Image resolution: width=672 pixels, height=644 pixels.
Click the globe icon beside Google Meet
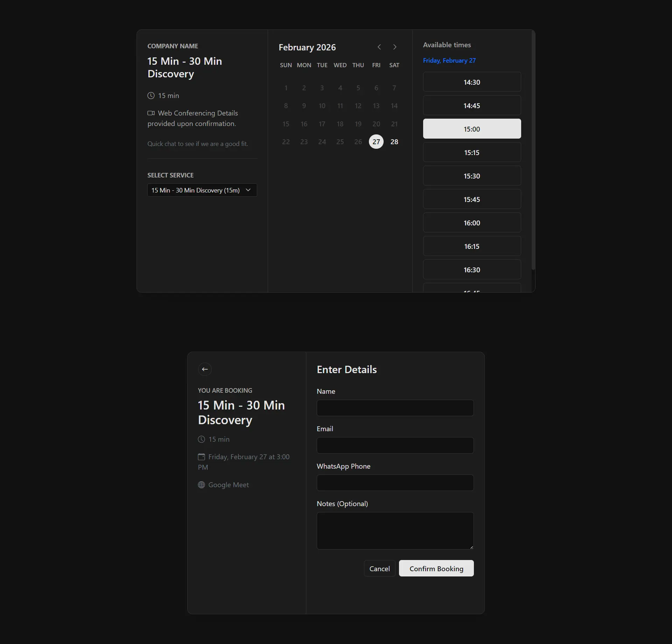(201, 485)
